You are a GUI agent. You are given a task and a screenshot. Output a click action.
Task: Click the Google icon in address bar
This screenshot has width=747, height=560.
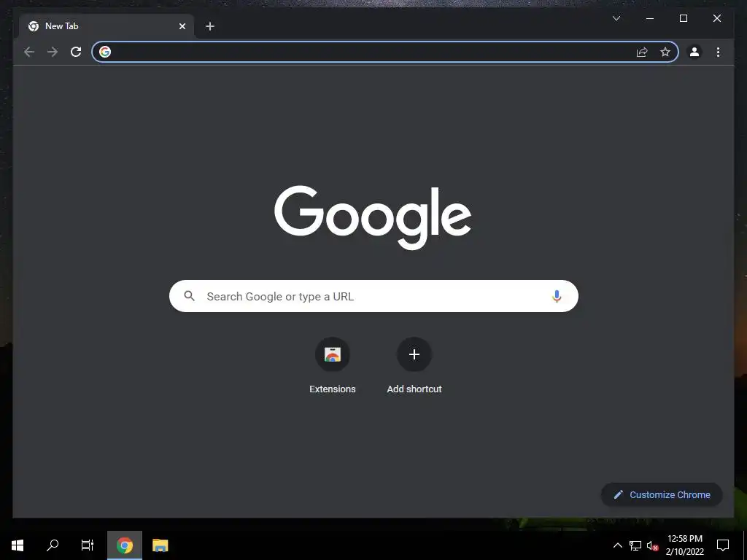pyautogui.click(x=105, y=52)
